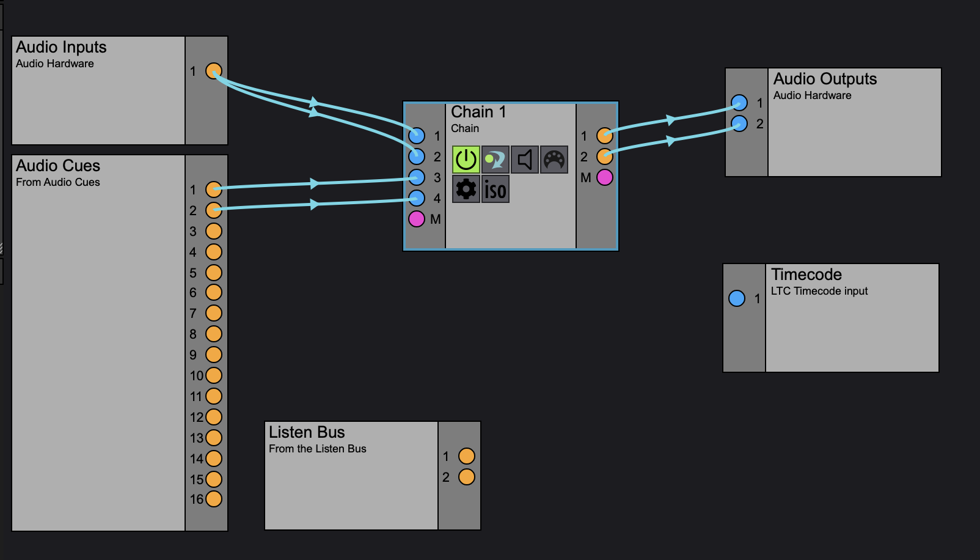The image size is (980, 560).
Task: Click the pink M output port on Chain 1
Action: [x=605, y=177]
